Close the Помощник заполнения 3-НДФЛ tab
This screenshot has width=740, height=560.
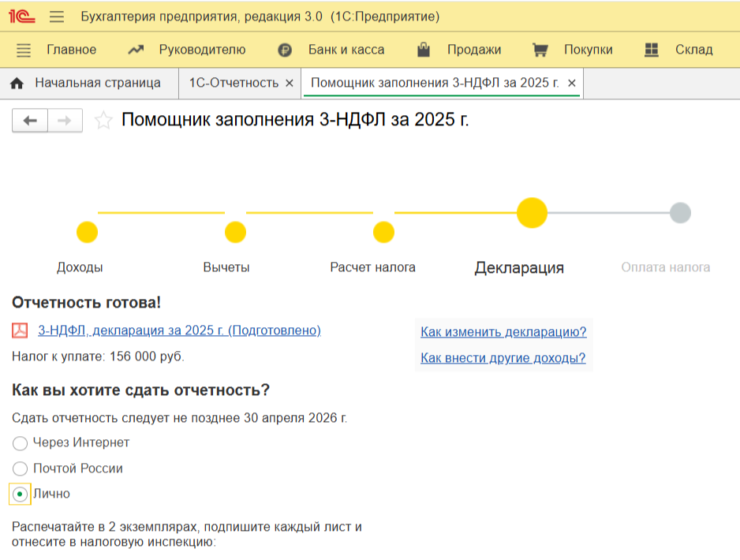[572, 83]
